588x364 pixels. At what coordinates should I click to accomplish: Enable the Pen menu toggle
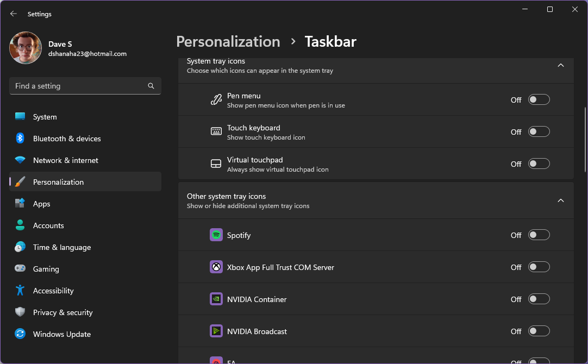click(539, 99)
